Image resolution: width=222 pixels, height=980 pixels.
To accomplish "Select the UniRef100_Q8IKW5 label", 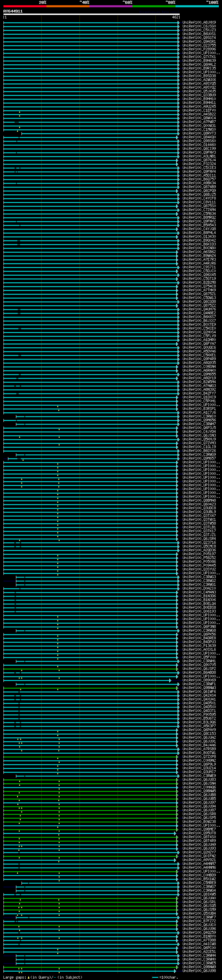I will click(199, 894).
